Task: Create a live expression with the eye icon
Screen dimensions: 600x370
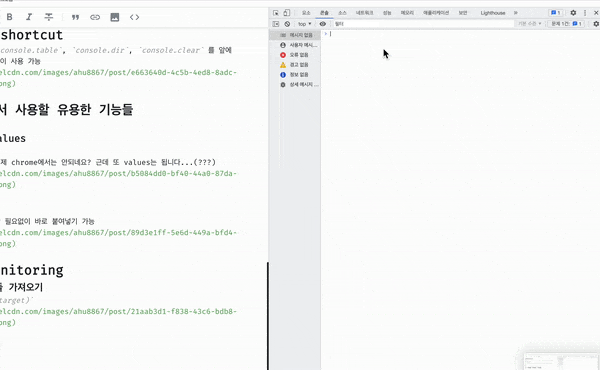Action: coord(323,24)
